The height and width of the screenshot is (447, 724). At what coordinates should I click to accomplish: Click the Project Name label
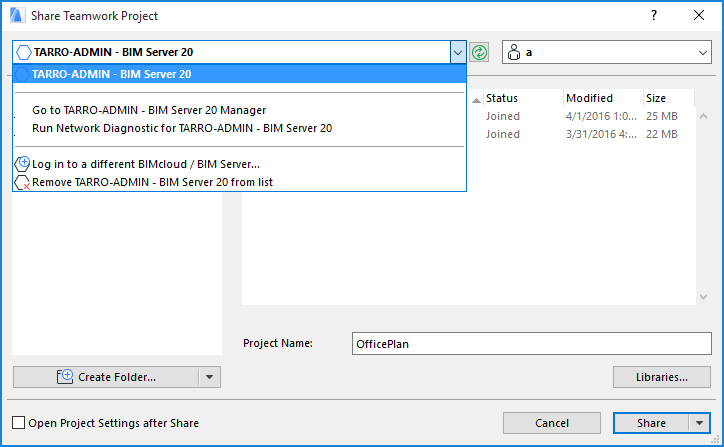(x=278, y=343)
